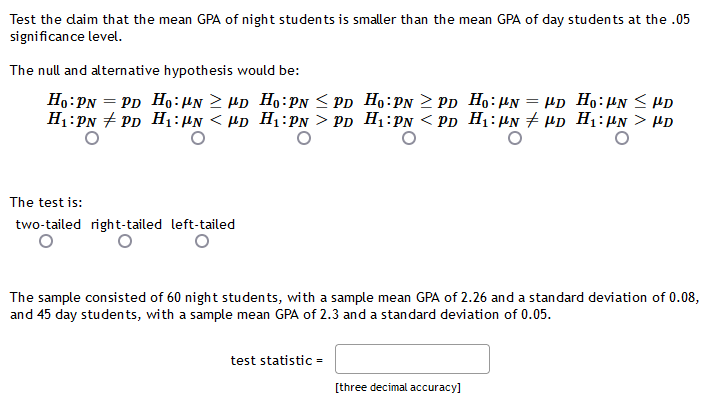Pick radio for H0: μN ≤ μD, H1: μN > μD
Viewport: 727px width, 404px height.
(x=621, y=141)
